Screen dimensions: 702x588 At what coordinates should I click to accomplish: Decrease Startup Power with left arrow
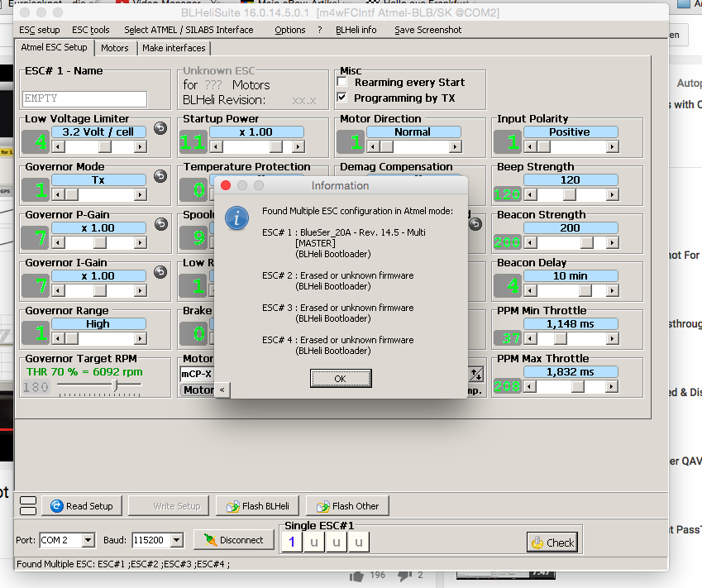click(217, 146)
